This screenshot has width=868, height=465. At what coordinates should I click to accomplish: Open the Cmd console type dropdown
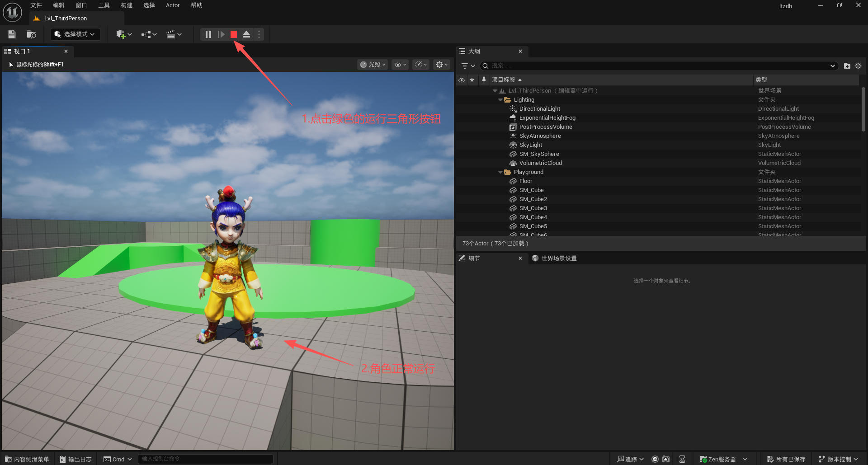coord(118,459)
